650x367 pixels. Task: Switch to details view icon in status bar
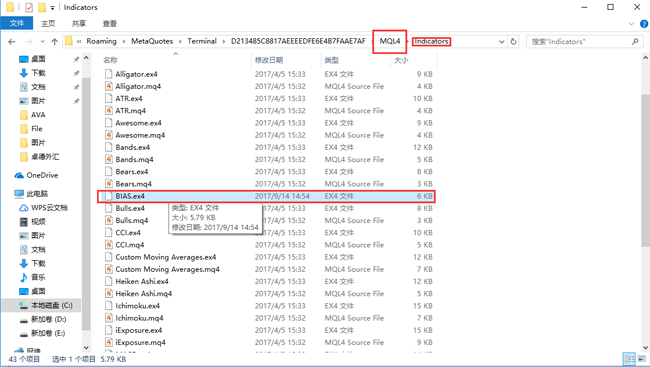point(629,359)
